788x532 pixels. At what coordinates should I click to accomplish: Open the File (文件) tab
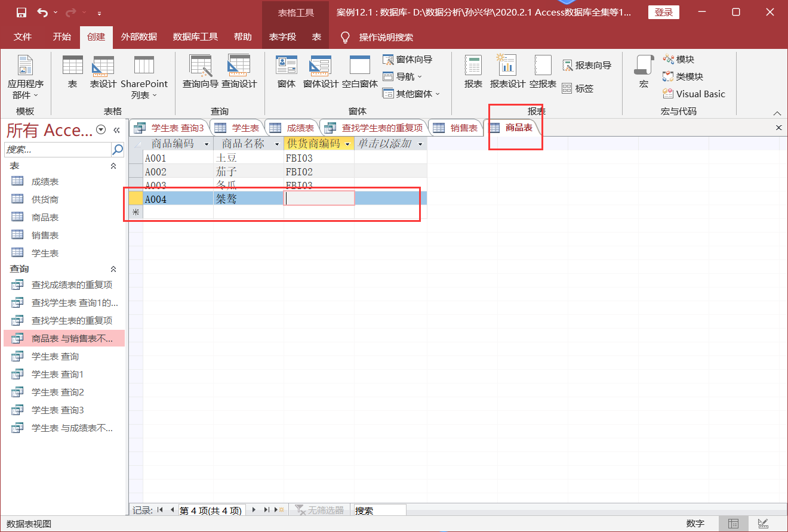click(x=23, y=37)
